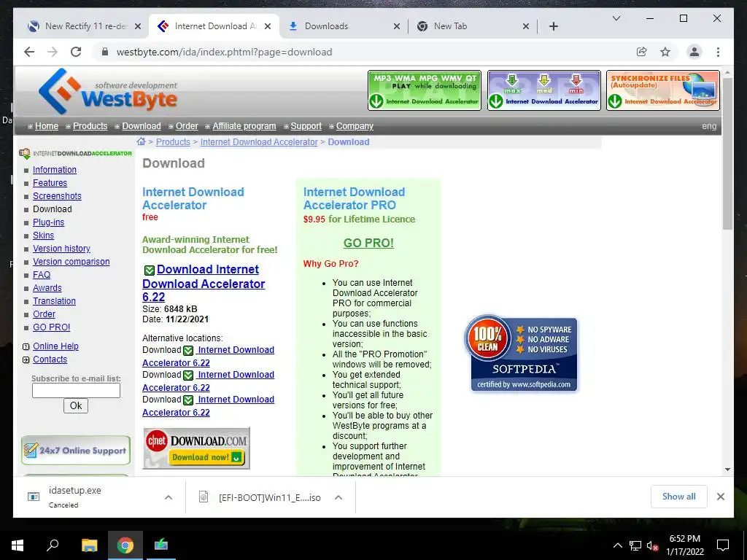Open the Affiliate program menu item
Viewport: 747px width, 560px height.
pos(244,126)
